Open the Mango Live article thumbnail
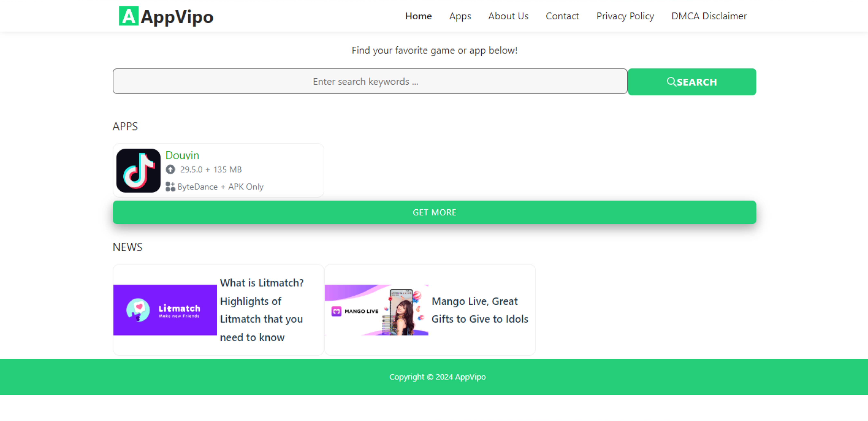Screen dimensions: 868x421 376,310
